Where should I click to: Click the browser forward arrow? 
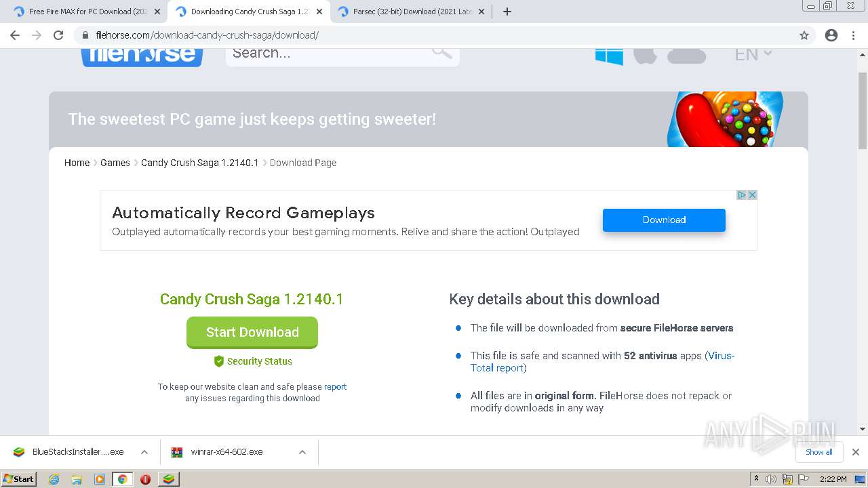coord(37,35)
